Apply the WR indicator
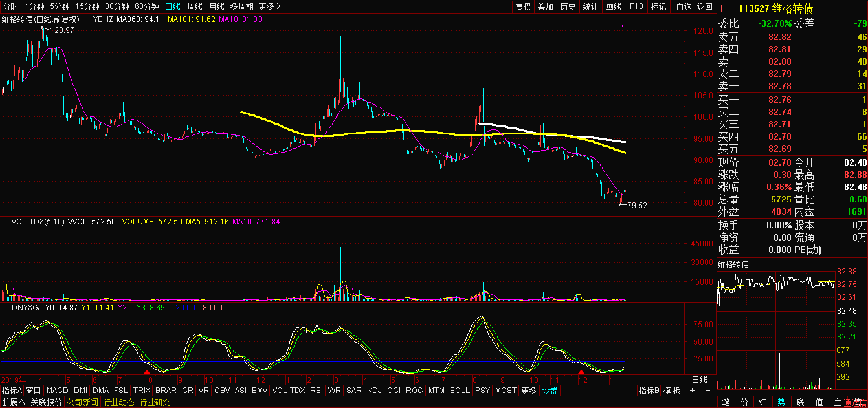 point(335,391)
